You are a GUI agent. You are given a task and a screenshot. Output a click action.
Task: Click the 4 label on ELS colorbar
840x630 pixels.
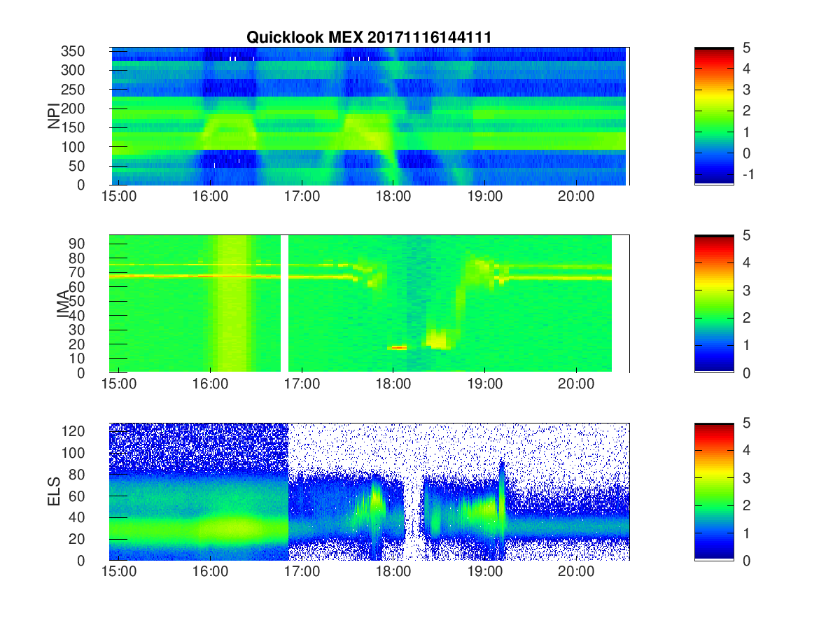pyautogui.click(x=745, y=451)
